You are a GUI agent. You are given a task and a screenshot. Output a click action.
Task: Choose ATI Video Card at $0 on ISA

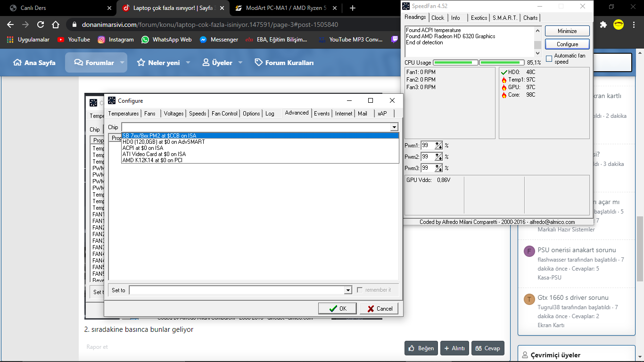[260, 154]
